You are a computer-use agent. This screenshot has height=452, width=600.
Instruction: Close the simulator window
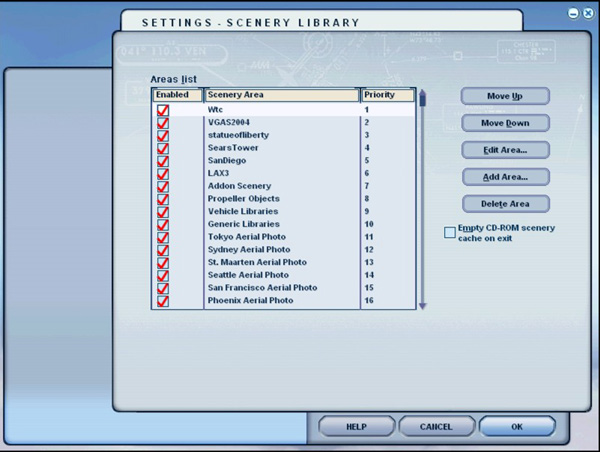pyautogui.click(x=589, y=13)
